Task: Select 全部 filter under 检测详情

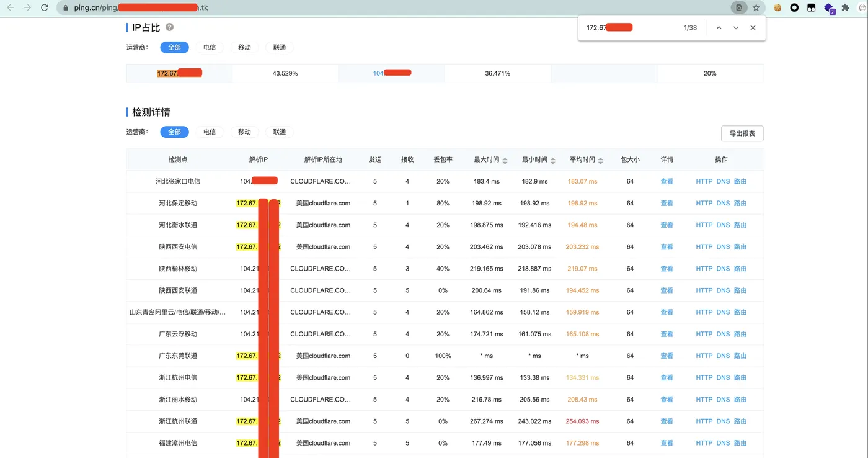Action: point(174,132)
